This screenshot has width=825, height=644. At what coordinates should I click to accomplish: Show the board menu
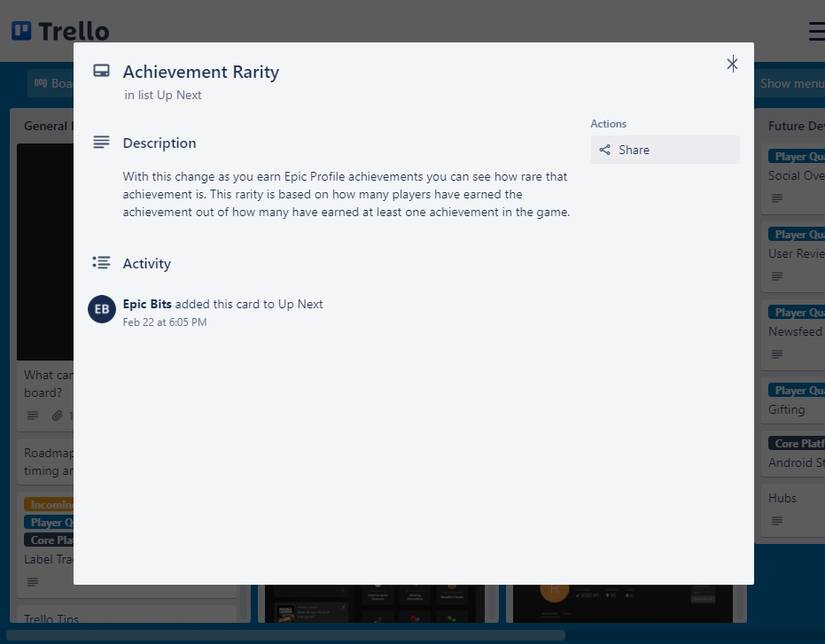coord(791,83)
